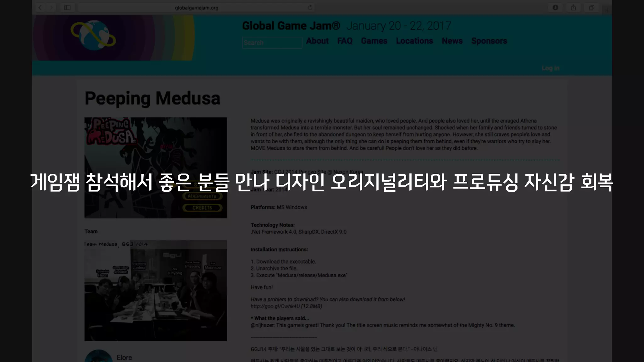
Task: Open the Team Medusa group photo
Action: (x=156, y=291)
